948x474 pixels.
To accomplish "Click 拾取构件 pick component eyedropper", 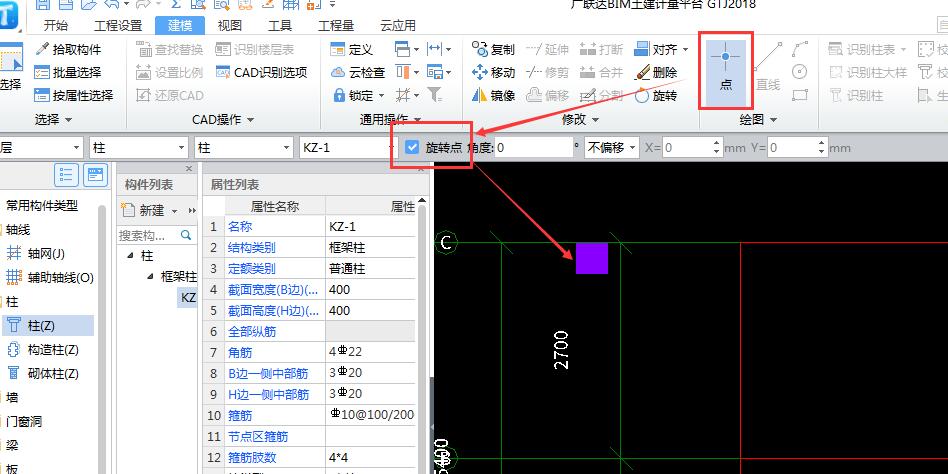I will pyautogui.click(x=68, y=50).
